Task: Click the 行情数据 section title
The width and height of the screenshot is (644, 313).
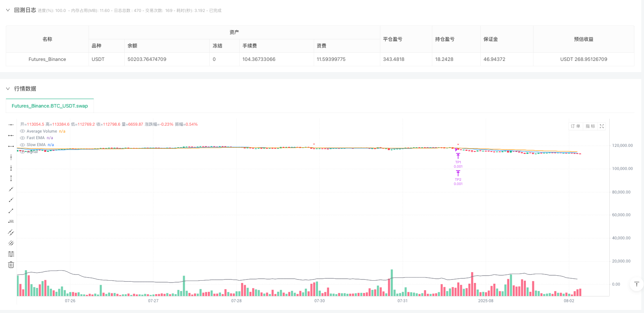Action: [x=25, y=89]
